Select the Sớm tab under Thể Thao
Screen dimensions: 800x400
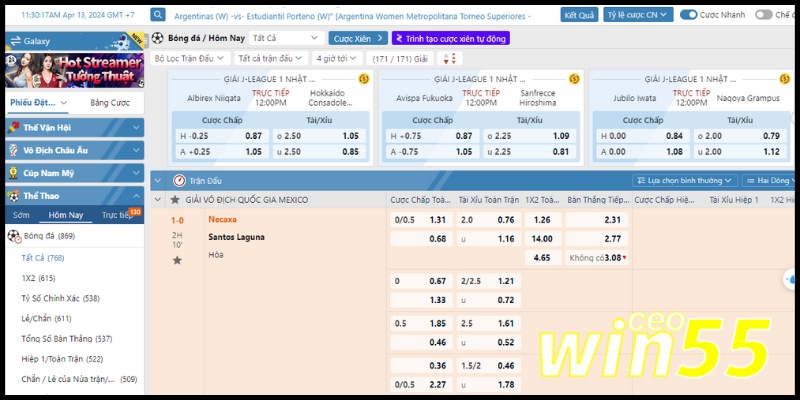22,215
